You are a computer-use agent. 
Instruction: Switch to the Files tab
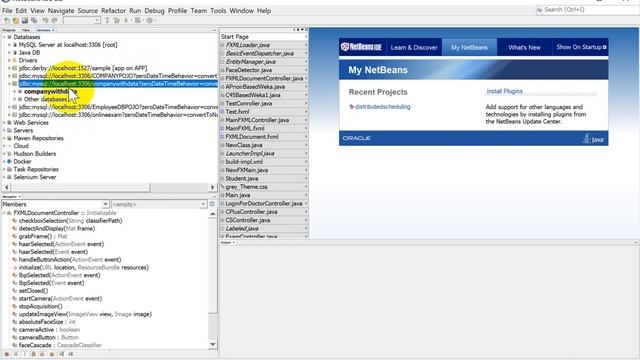click(x=26, y=30)
